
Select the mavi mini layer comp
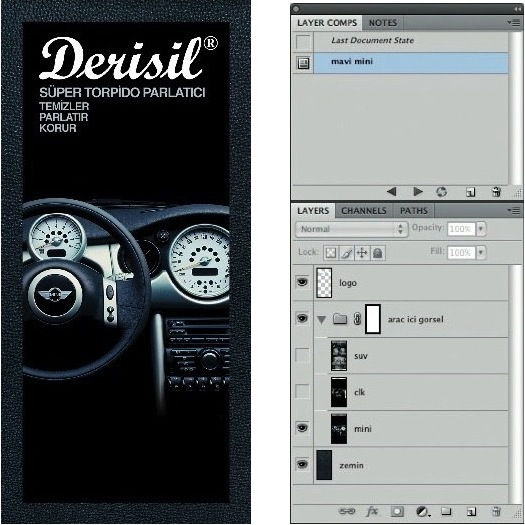tap(410, 63)
